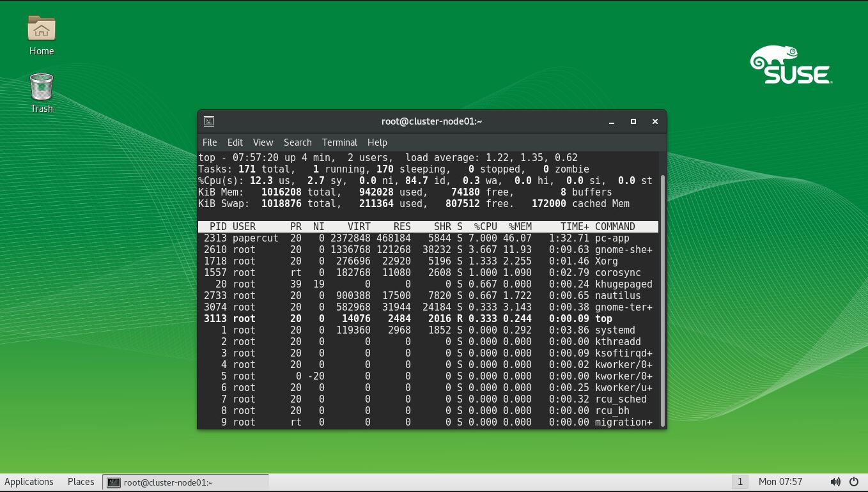Open the Terminal menu in menu bar
Screen dimensions: 868x492
tap(339, 142)
